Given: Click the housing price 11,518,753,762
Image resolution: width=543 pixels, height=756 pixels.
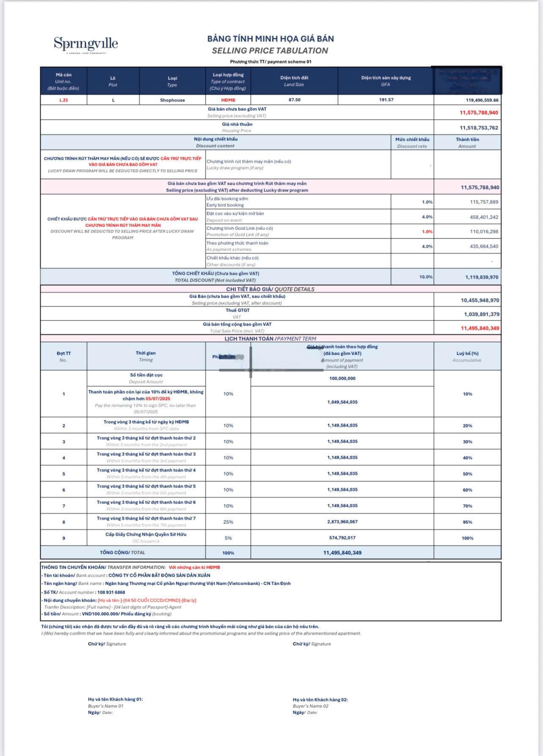Looking at the screenshot, I should point(479,128).
